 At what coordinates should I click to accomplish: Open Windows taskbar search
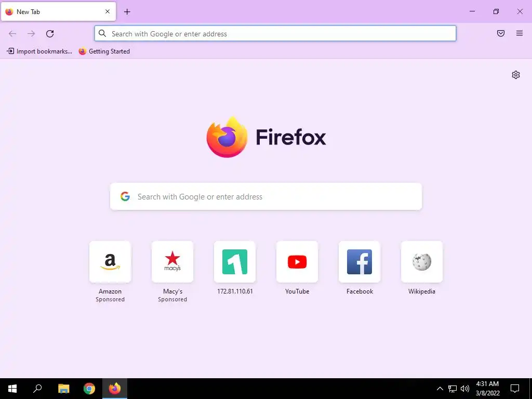37,389
